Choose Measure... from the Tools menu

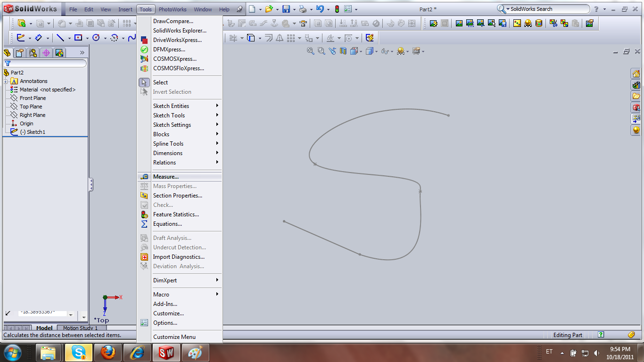tap(166, 177)
